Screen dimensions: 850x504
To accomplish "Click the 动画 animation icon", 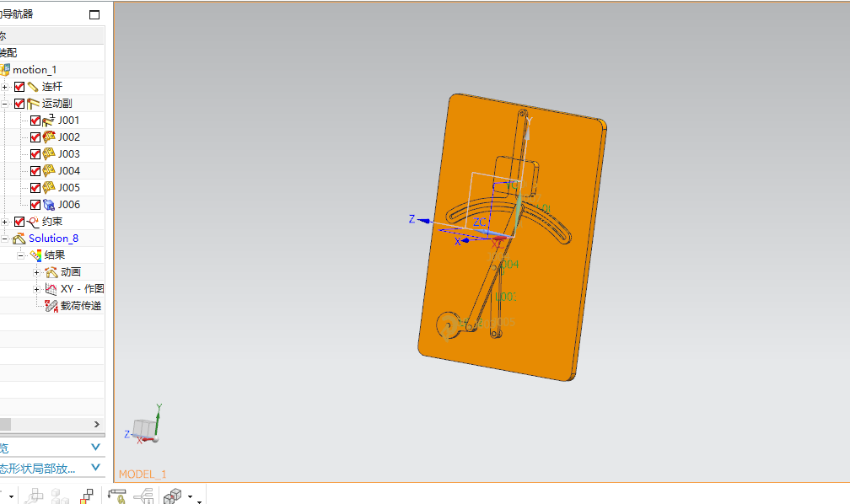I will 51,272.
